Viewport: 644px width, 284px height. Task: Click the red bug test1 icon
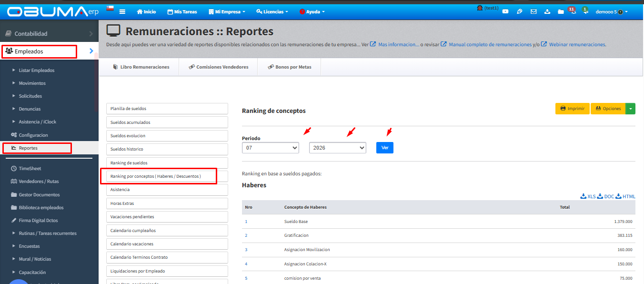point(480,8)
